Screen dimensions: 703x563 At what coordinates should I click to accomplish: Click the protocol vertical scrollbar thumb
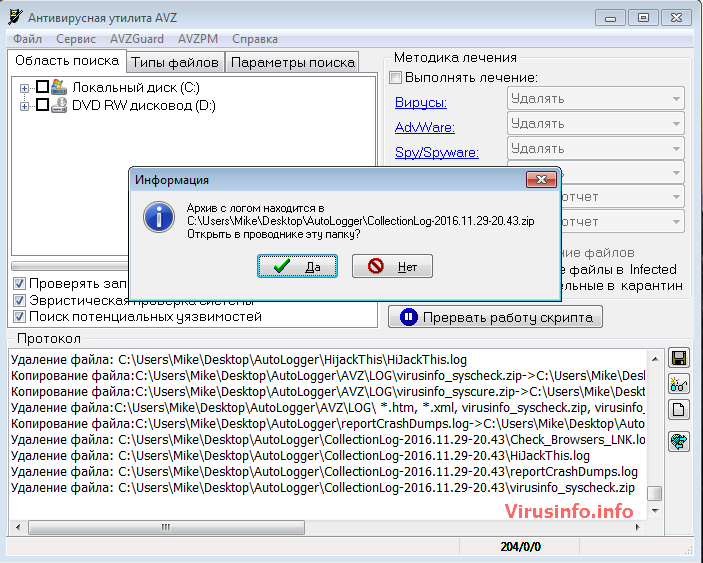click(x=655, y=494)
